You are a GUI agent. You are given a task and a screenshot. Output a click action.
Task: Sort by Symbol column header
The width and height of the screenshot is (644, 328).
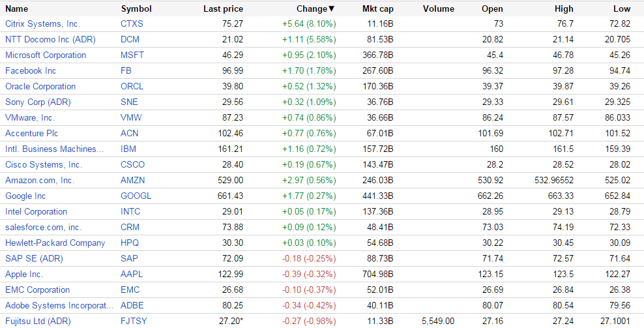(x=136, y=8)
